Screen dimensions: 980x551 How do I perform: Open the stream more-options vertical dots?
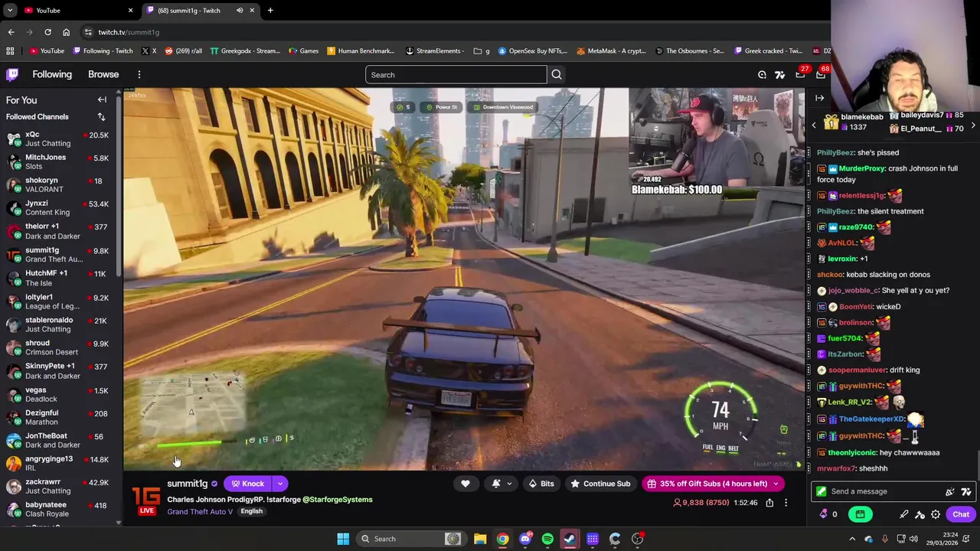(x=786, y=503)
